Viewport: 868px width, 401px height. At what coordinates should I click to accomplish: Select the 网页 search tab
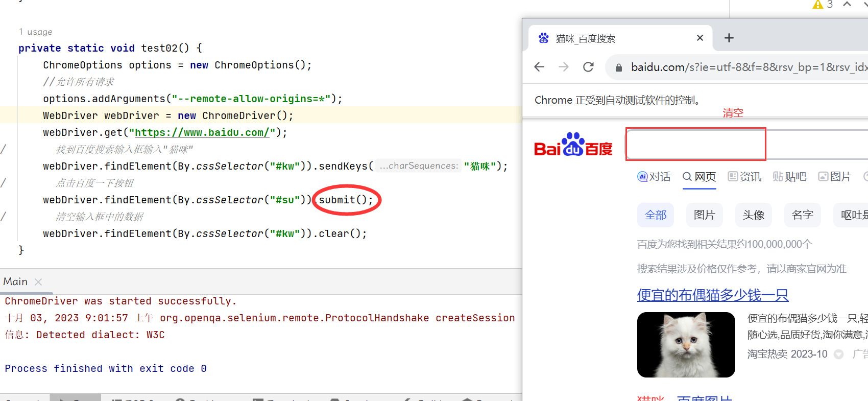point(700,177)
